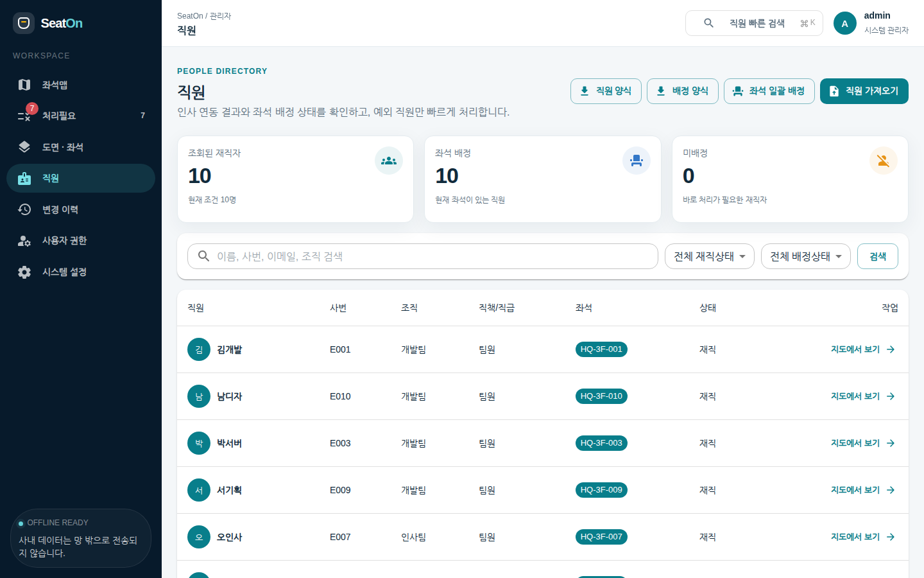Open 좌석 일괄 배정
This screenshot has height=578, width=924.
pyautogui.click(x=769, y=91)
